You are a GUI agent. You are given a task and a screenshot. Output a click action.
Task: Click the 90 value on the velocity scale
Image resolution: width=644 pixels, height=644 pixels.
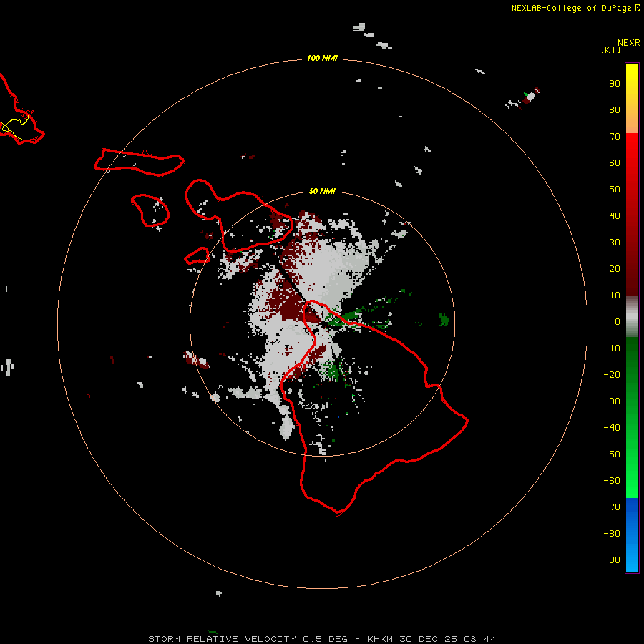(x=615, y=84)
